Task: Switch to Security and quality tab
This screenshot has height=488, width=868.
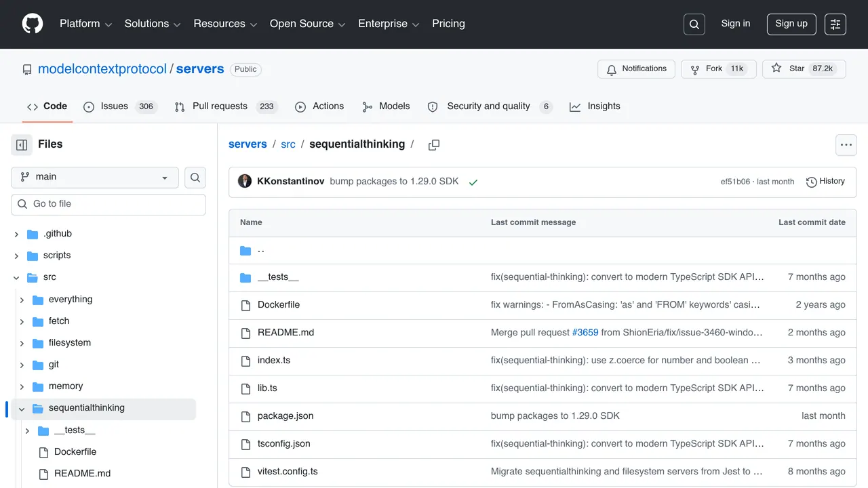Action: tap(490, 106)
